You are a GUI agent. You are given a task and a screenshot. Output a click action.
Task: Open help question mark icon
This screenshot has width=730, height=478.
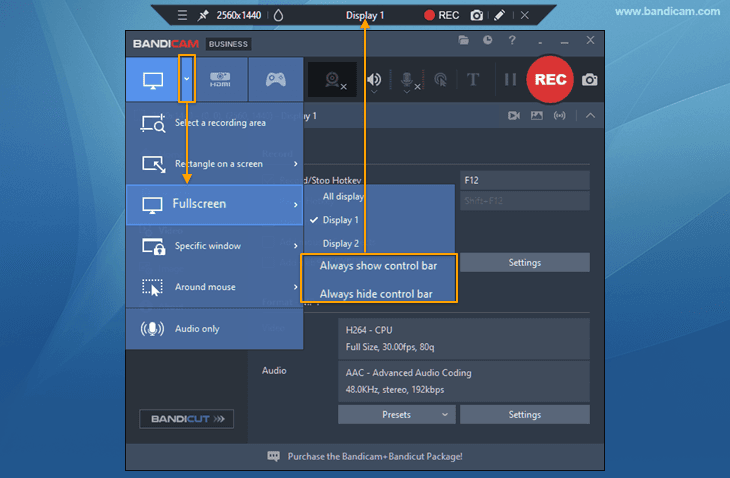[x=512, y=40]
